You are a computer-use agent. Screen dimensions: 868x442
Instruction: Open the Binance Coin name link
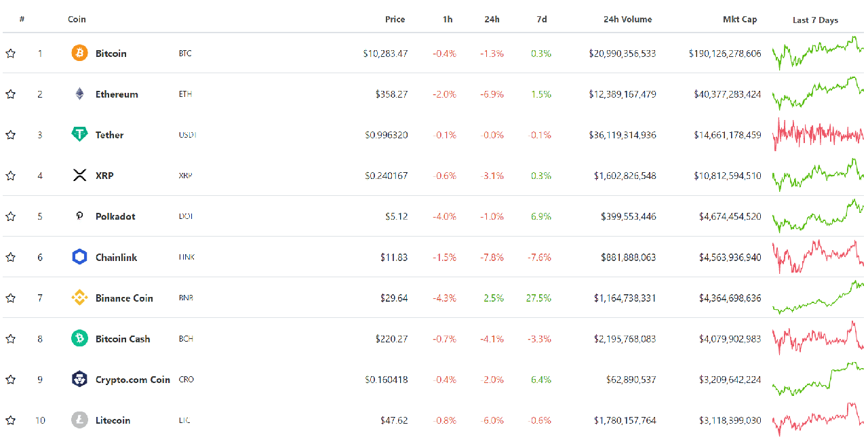pyautogui.click(x=124, y=298)
